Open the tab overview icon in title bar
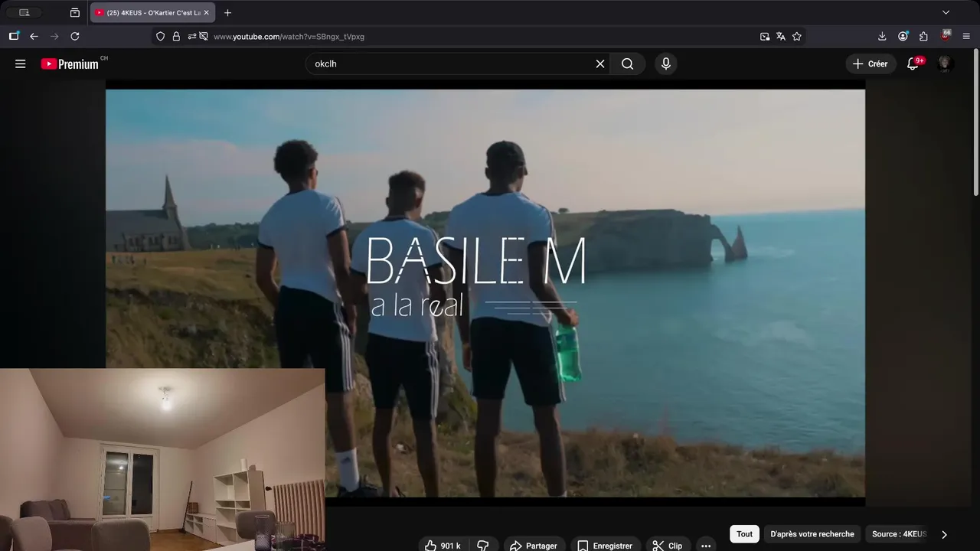 coord(74,13)
